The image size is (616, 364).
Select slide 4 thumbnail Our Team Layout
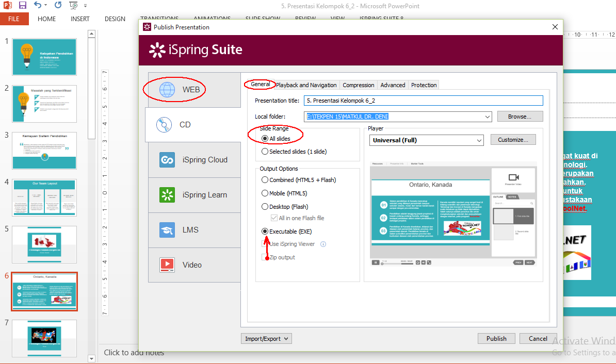(x=44, y=197)
